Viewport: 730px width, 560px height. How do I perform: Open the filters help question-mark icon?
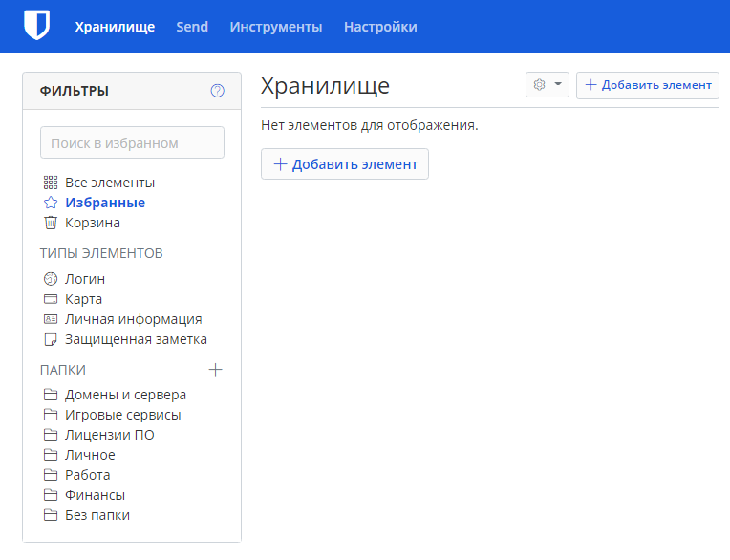[218, 91]
